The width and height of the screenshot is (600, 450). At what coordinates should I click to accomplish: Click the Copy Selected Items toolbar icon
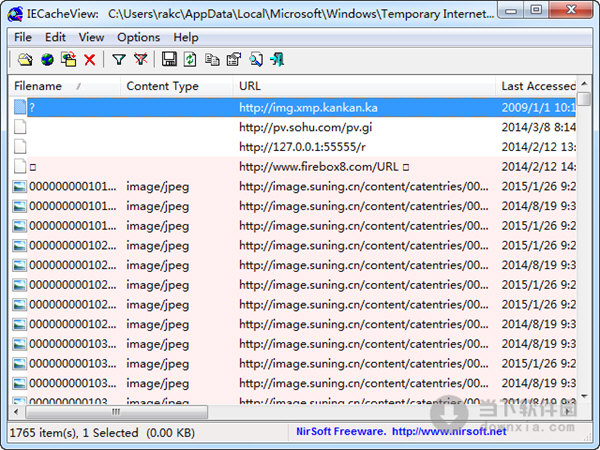(x=212, y=60)
